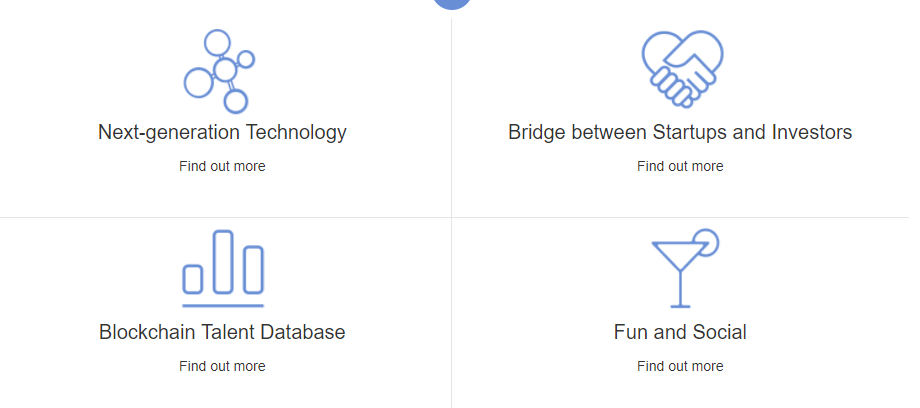This screenshot has height=408, width=920.
Task: Find out more about Startups and Investors
Action: tap(680, 166)
